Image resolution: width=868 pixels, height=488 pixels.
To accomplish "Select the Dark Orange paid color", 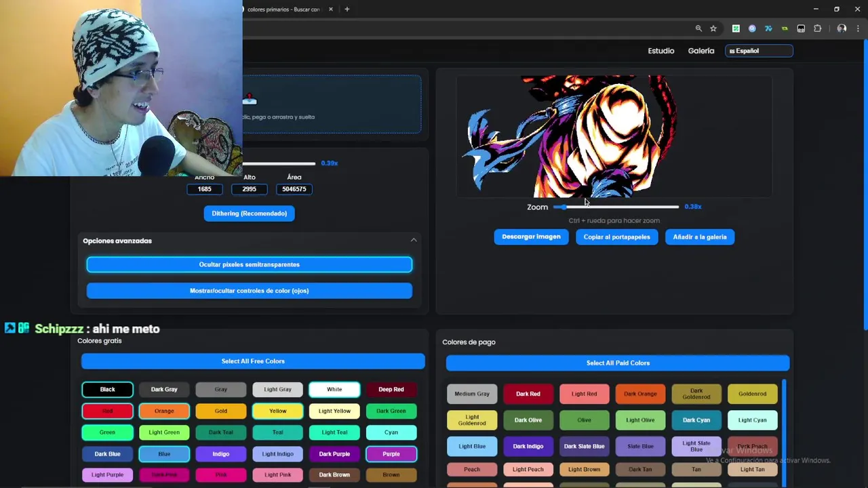I will (x=640, y=394).
